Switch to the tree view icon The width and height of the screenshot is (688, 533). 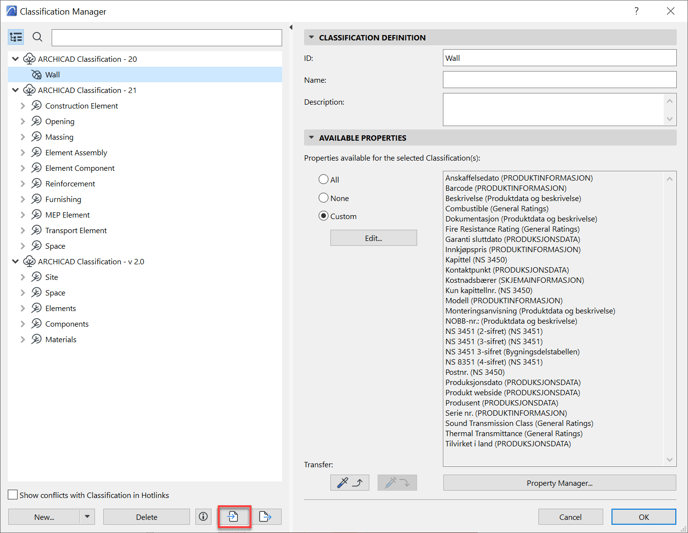coord(16,37)
